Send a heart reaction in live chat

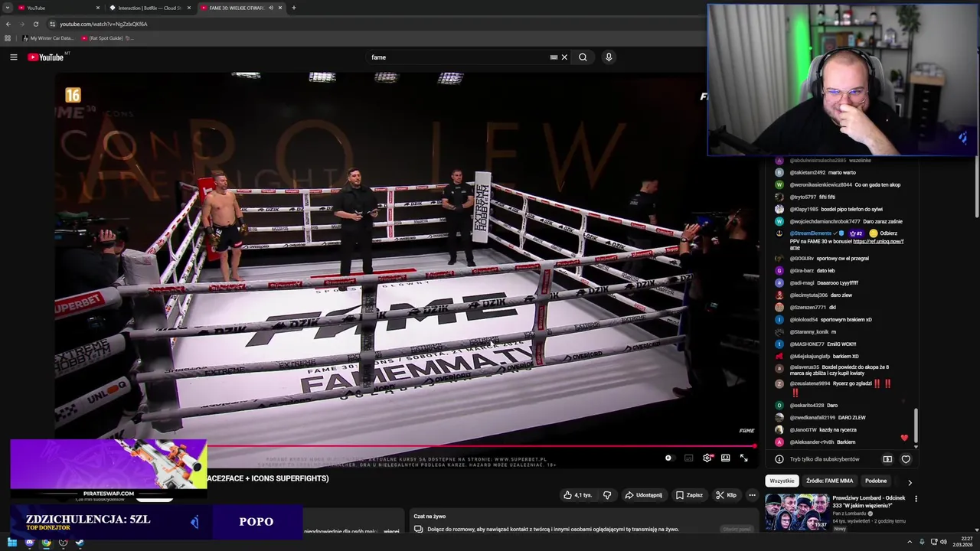click(x=906, y=459)
